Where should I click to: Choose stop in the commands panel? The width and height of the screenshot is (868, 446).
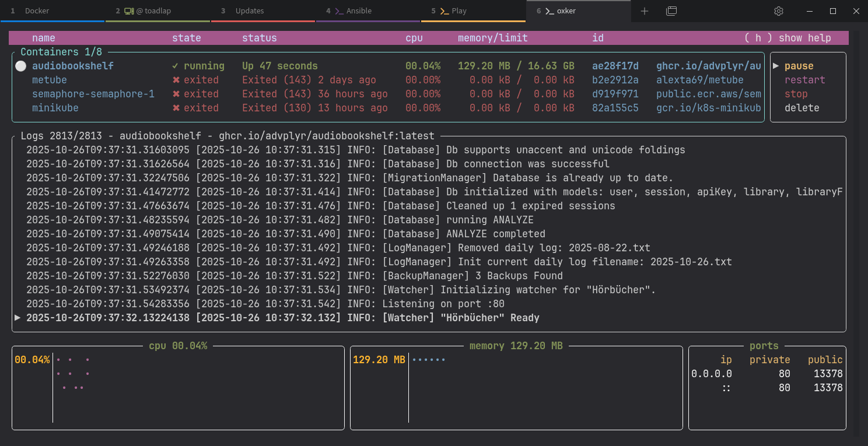796,94
